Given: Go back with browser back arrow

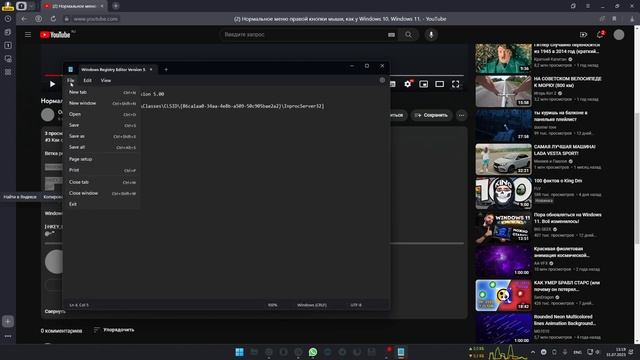Looking at the screenshot, I should [24, 19].
